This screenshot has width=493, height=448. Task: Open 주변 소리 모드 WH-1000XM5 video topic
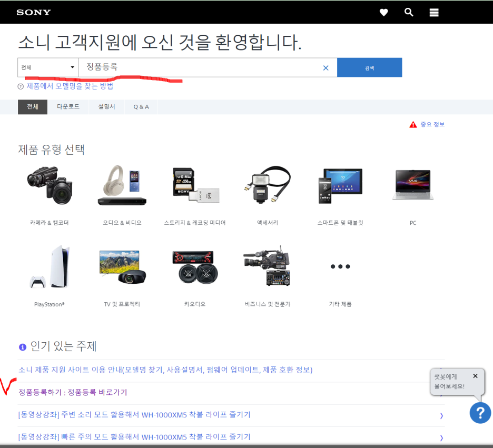coord(134,415)
